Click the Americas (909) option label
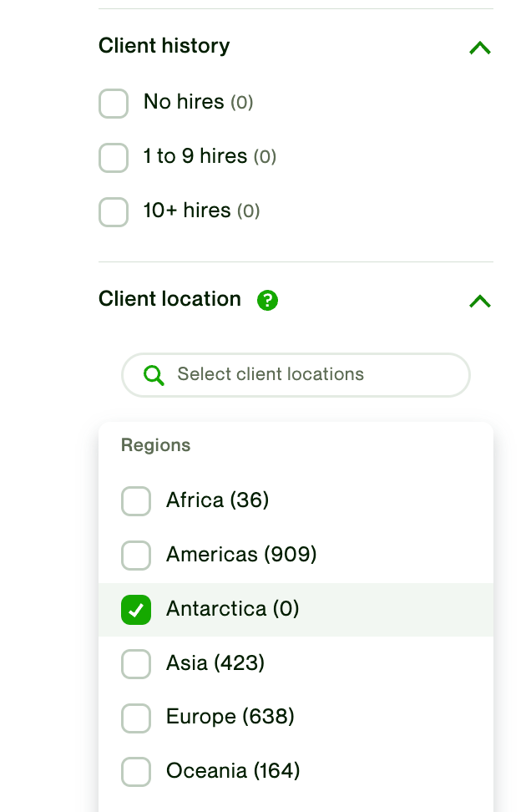Screen dimensions: 531x812 pos(241,555)
